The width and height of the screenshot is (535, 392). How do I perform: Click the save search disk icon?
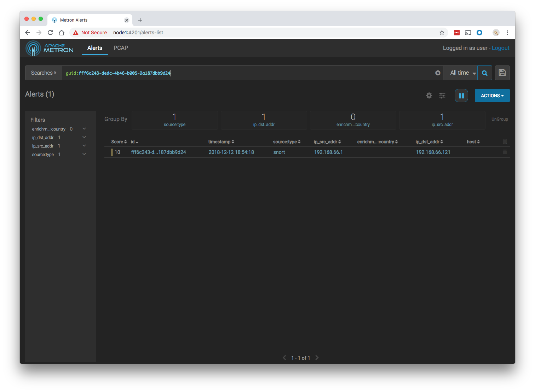(x=502, y=73)
